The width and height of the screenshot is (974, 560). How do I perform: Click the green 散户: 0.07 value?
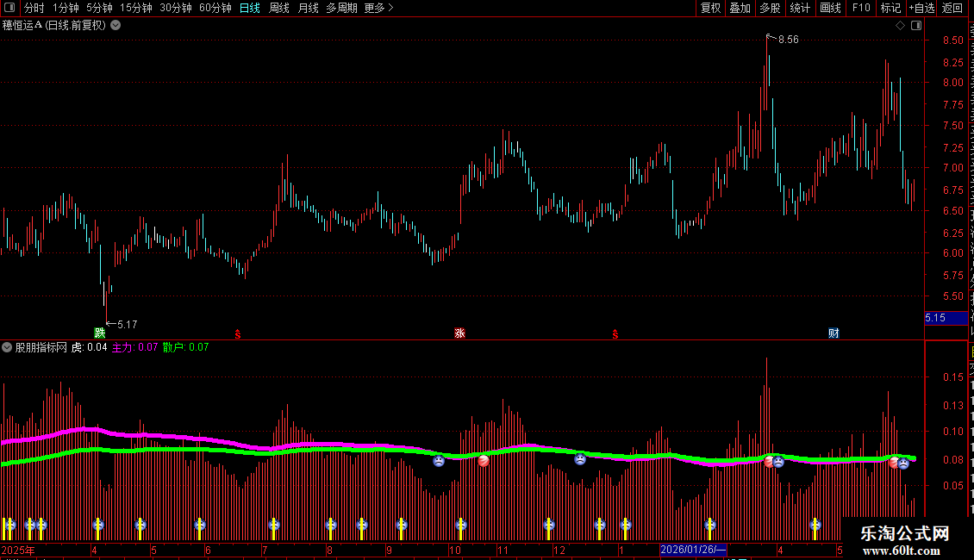(x=185, y=347)
